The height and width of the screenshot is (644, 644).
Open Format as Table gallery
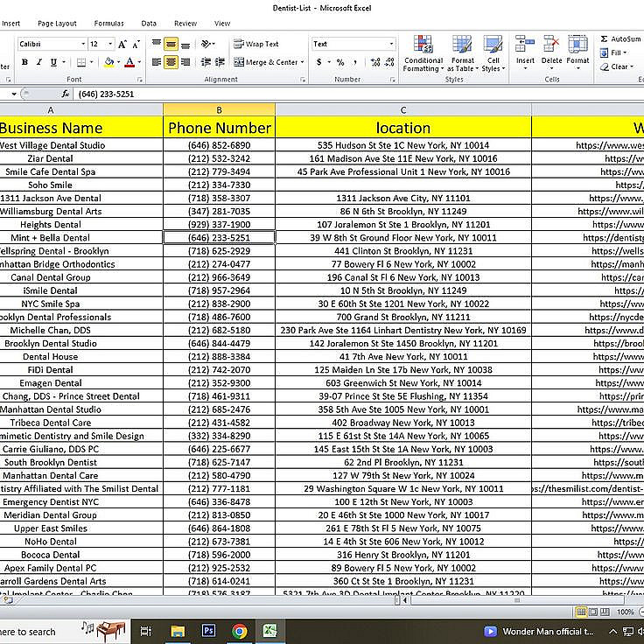[463, 53]
